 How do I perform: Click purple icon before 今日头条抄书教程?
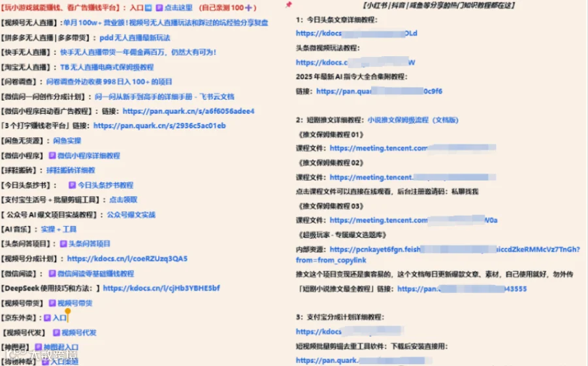(x=73, y=185)
